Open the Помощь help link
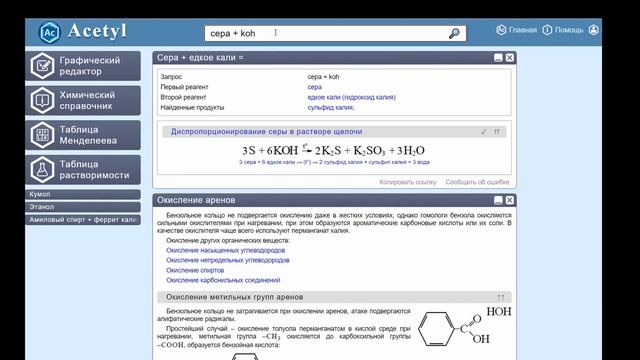The image size is (640, 360). click(562, 30)
